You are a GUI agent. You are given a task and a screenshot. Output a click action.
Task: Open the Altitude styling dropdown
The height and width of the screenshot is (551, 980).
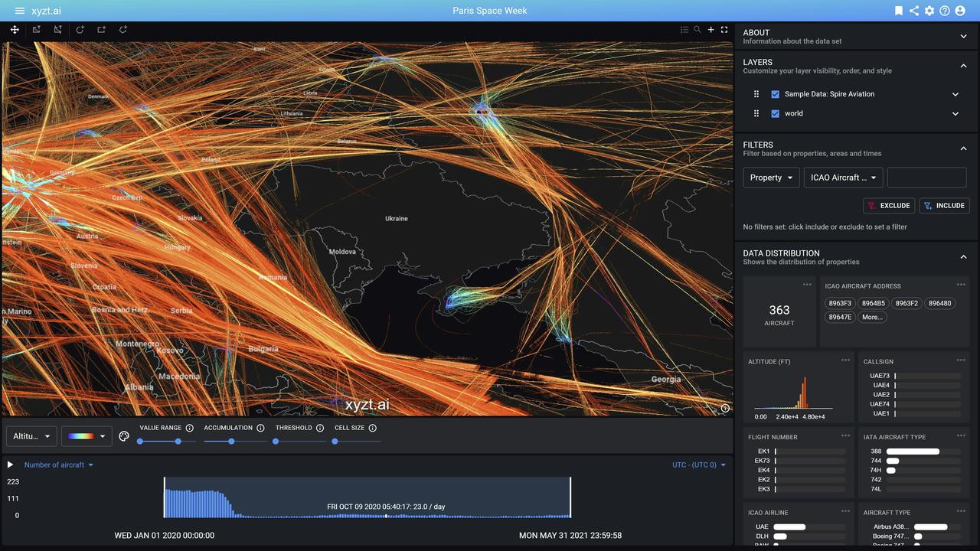31,436
